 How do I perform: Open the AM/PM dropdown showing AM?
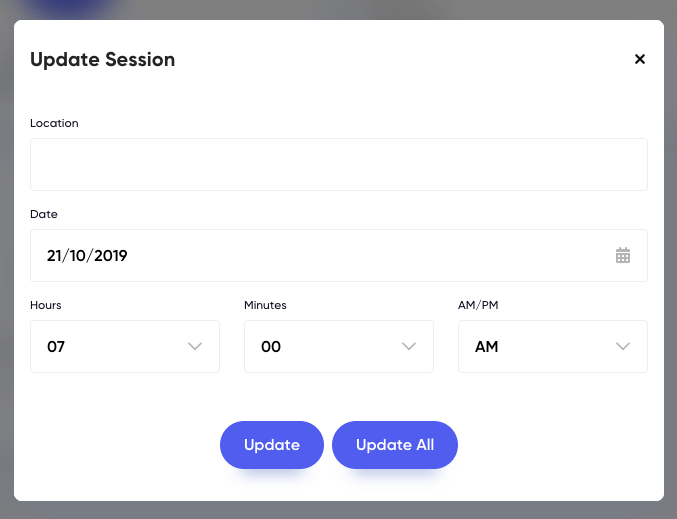553,346
